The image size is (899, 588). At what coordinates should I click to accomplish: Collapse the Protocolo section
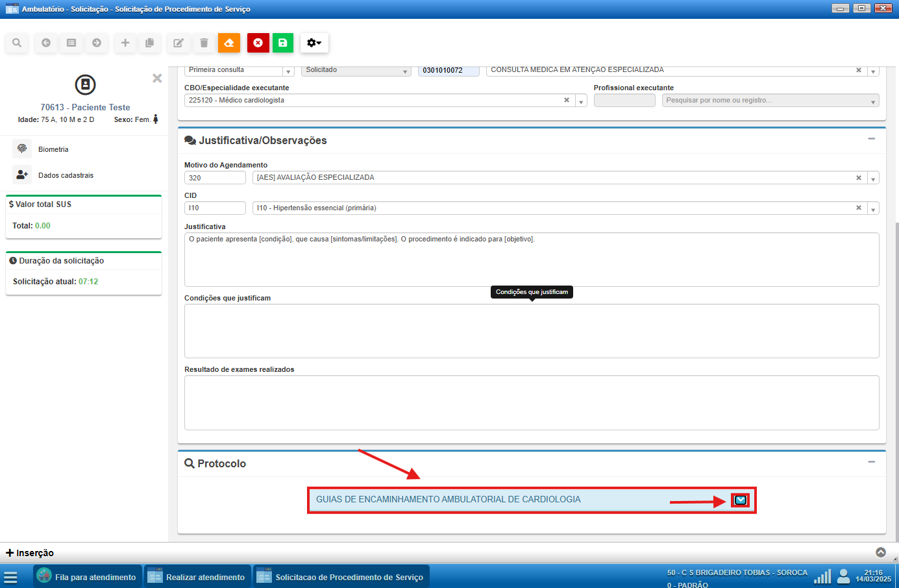(x=872, y=462)
